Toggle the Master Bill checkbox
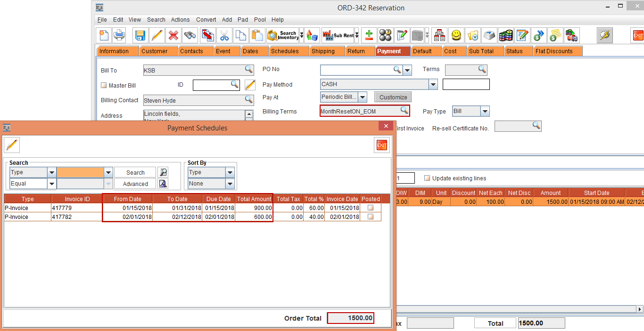Screen dimensions: 644x331 click(104, 86)
